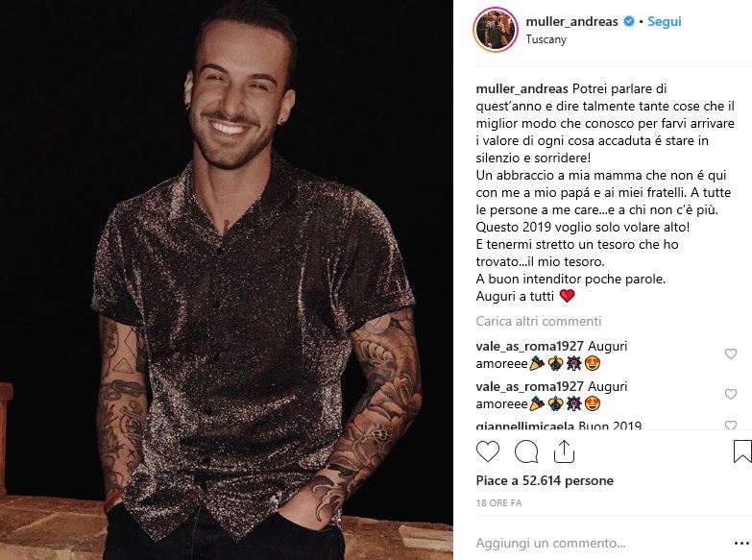The width and height of the screenshot is (752, 560).
Task: Like second vale_as_roma1927 comment heart
Action: click(x=731, y=394)
